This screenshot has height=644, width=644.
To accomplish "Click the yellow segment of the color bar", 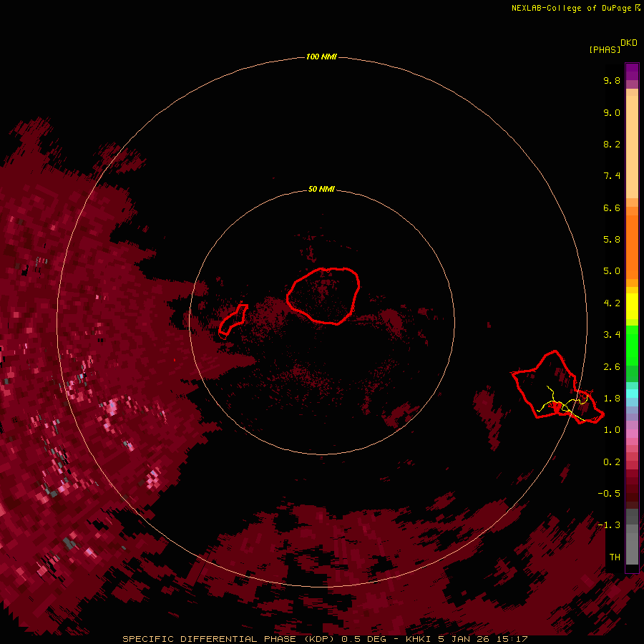I will coord(632,306).
